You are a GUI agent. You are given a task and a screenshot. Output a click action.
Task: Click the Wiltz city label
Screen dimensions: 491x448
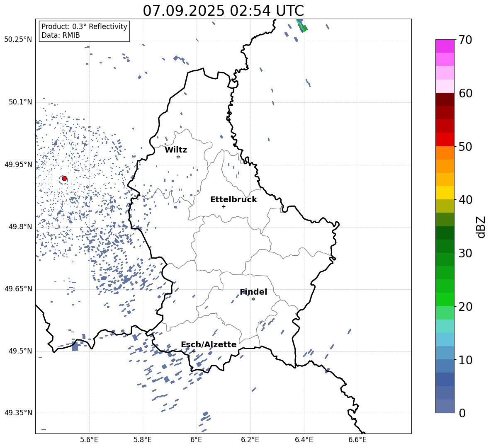tap(176, 150)
